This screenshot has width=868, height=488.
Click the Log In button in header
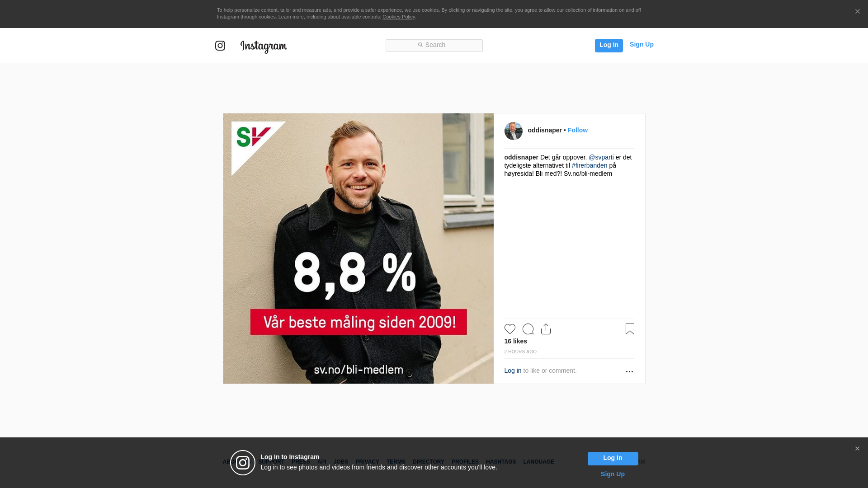[609, 45]
